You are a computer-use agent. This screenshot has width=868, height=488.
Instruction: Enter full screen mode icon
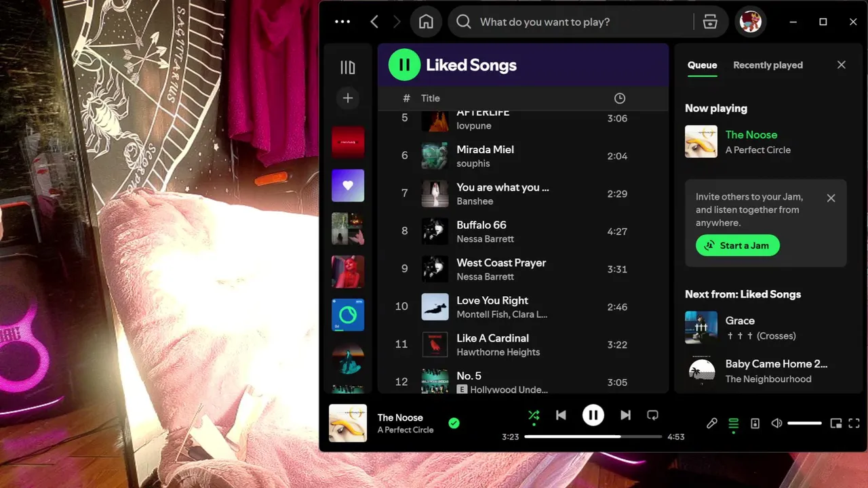tap(854, 424)
